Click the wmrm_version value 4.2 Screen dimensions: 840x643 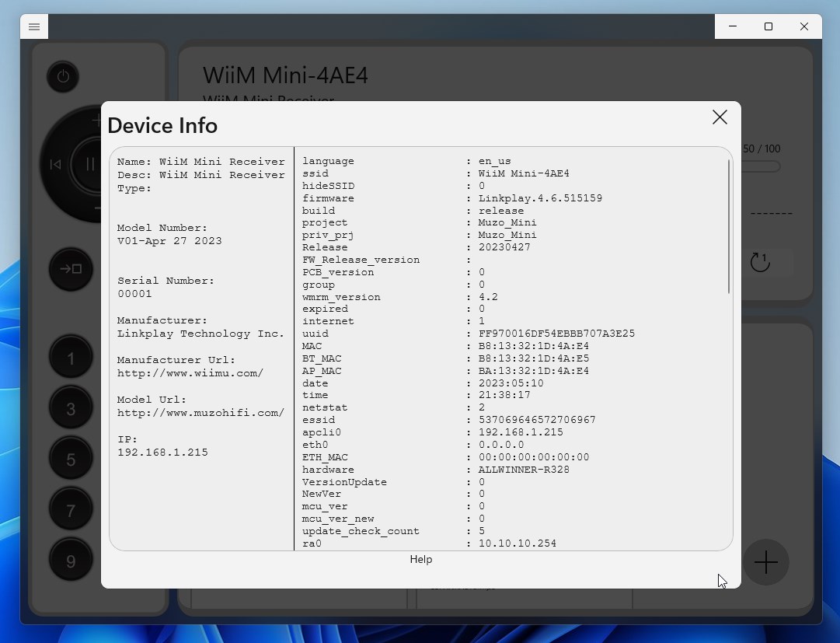(x=488, y=297)
